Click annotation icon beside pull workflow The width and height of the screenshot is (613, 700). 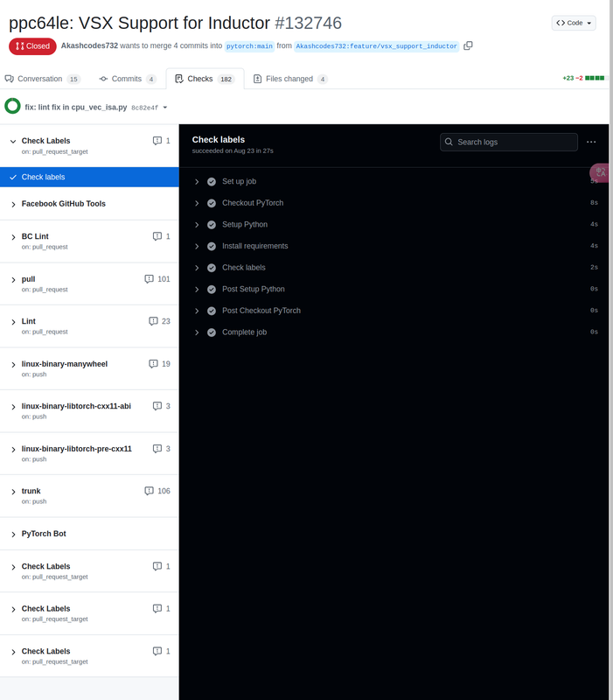click(x=149, y=279)
